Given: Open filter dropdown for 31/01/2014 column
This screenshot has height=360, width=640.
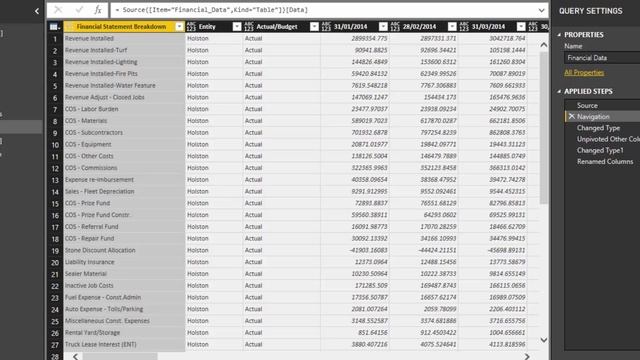Looking at the screenshot, I should click(383, 27).
